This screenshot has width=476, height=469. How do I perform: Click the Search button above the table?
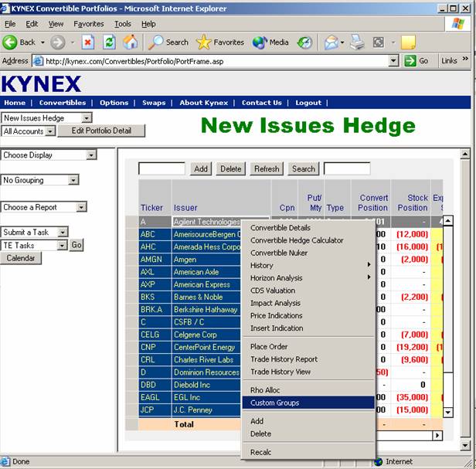[x=304, y=168]
